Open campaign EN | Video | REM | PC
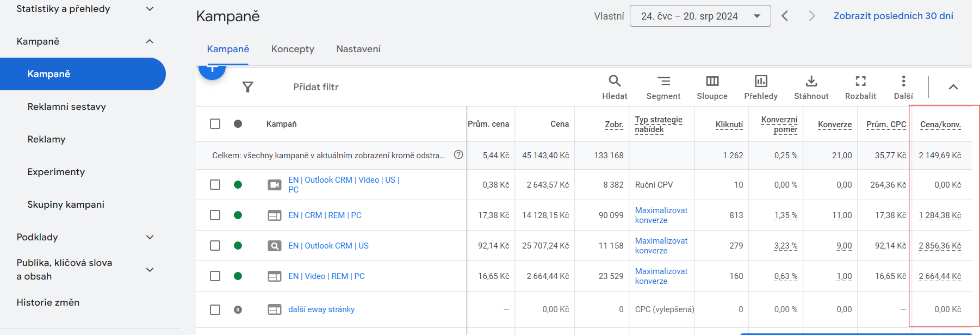This screenshot has width=980, height=335. [x=326, y=276]
